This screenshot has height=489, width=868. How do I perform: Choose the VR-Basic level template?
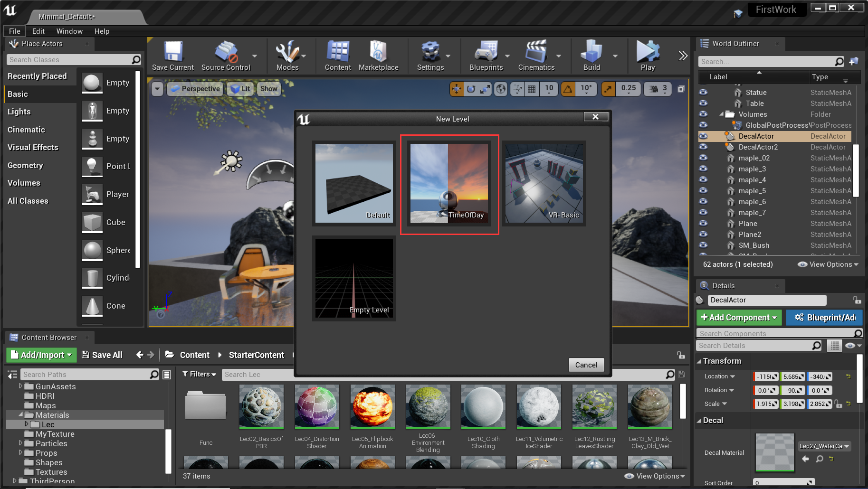[x=544, y=183]
